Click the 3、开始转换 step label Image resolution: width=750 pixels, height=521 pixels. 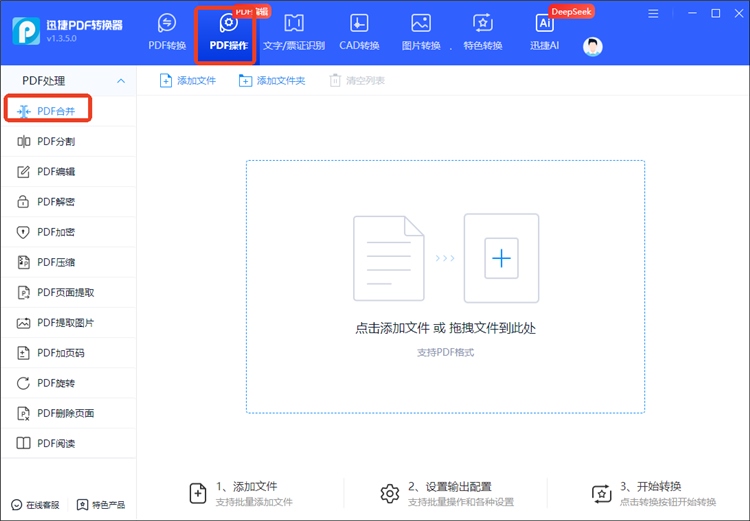click(651, 487)
